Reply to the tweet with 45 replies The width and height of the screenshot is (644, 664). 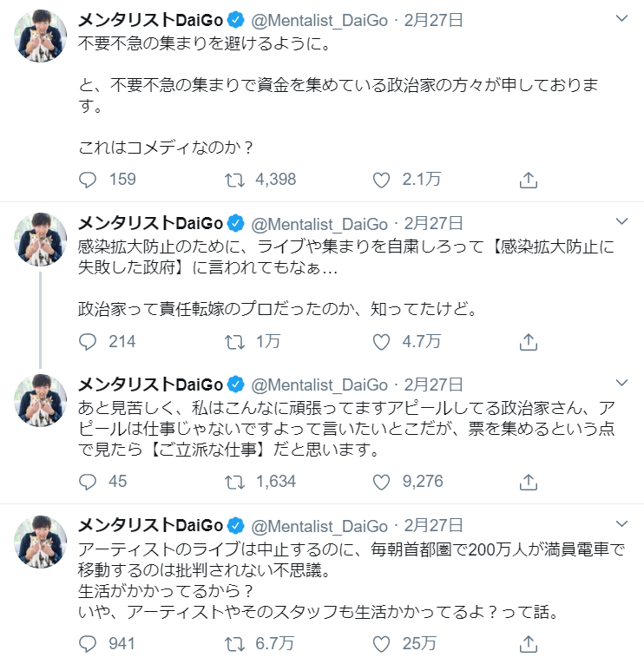pos(88,481)
